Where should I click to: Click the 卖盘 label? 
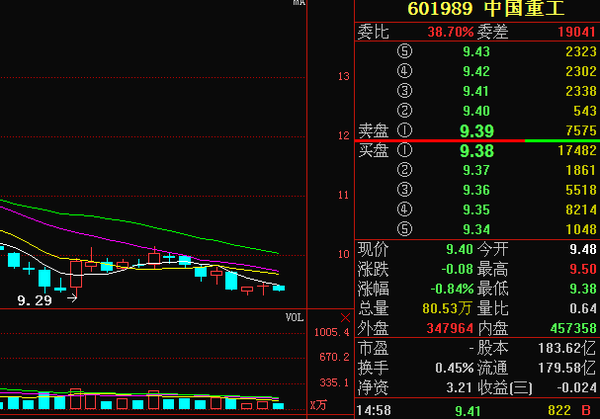[373, 131]
